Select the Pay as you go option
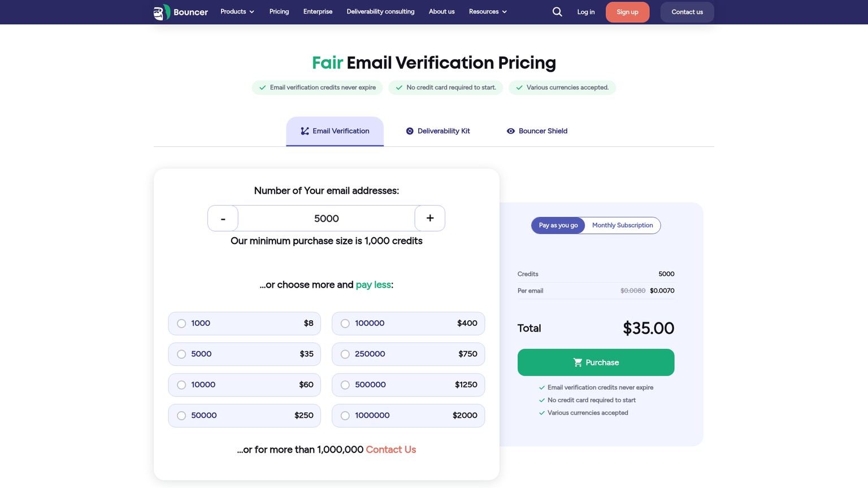The height and width of the screenshot is (488, 868). click(x=558, y=225)
